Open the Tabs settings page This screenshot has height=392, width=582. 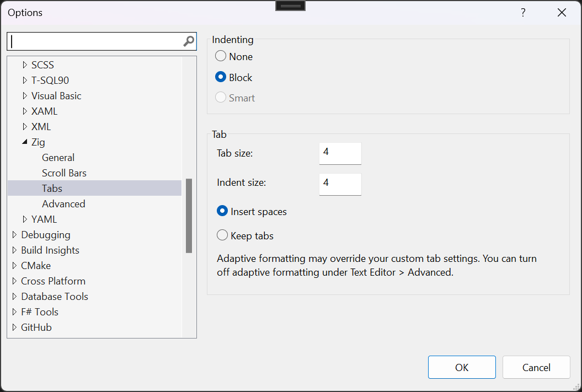52,188
